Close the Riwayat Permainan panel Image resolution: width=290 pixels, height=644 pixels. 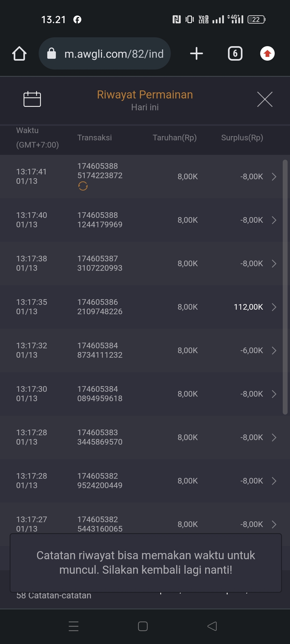265,99
